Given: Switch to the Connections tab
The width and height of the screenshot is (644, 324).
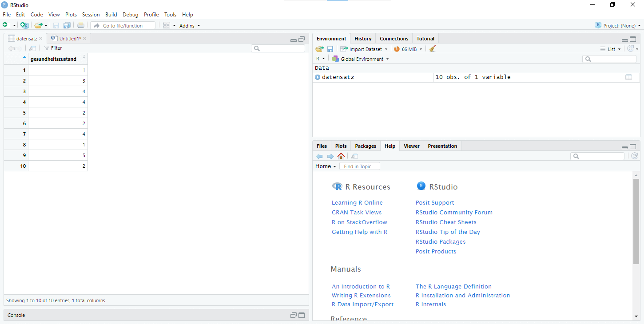Looking at the screenshot, I should tap(394, 39).
